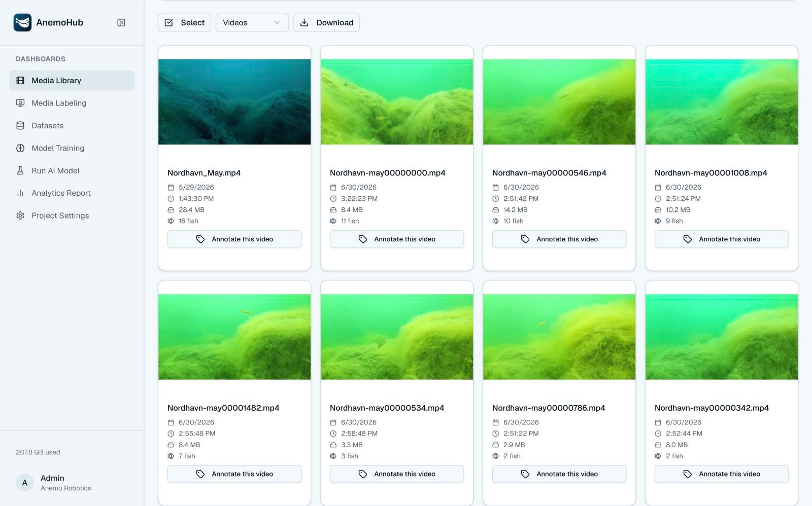Click the AnemoHub logo icon
This screenshot has height=506, width=812.
22,22
